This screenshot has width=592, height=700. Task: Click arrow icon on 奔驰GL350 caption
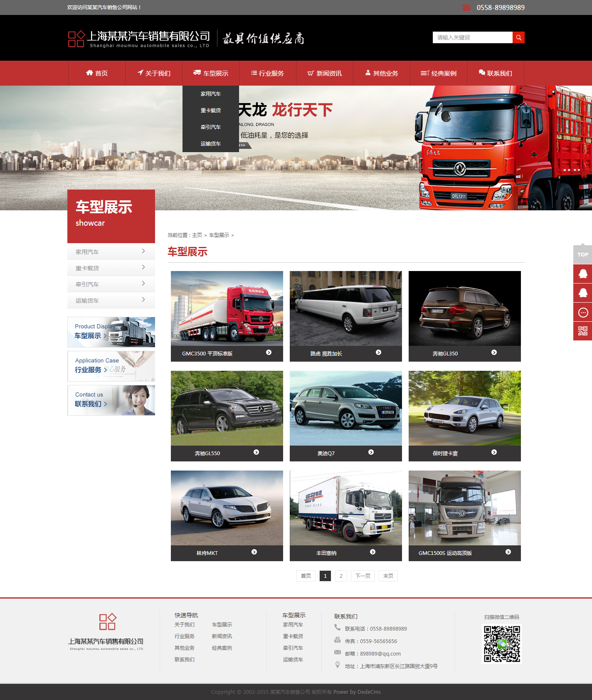494,352
